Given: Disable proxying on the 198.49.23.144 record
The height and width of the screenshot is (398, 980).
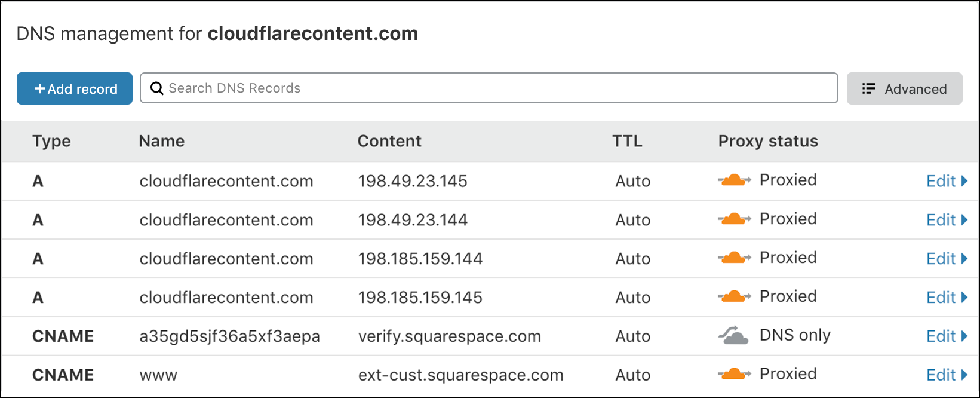Looking at the screenshot, I should tap(735, 219).
